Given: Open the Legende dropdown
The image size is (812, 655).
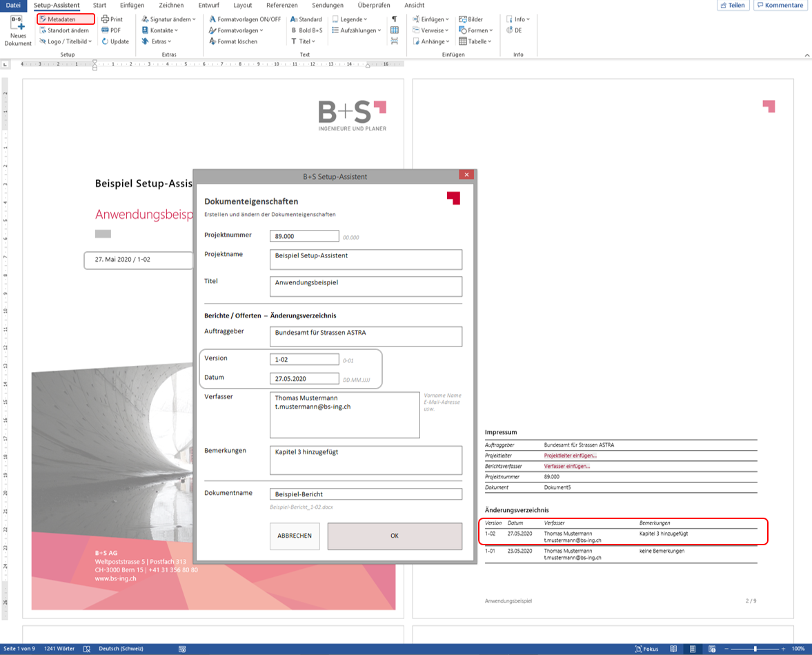Looking at the screenshot, I should pos(350,19).
